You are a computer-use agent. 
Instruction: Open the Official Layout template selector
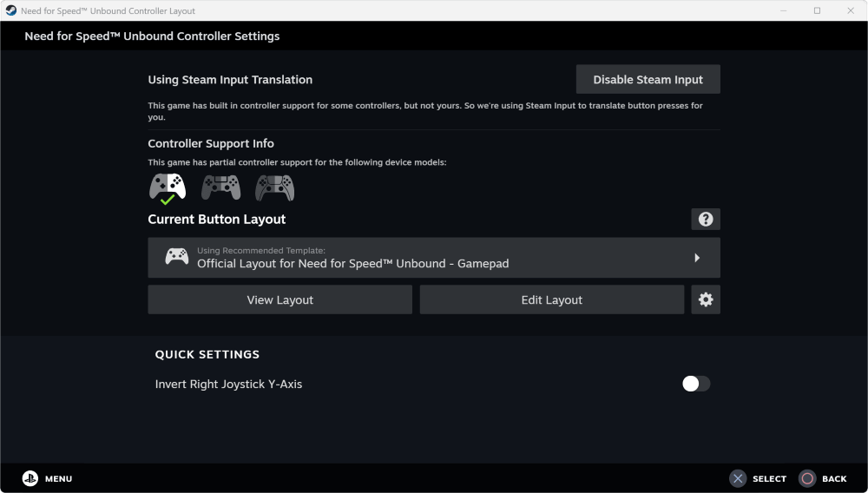[x=434, y=258]
